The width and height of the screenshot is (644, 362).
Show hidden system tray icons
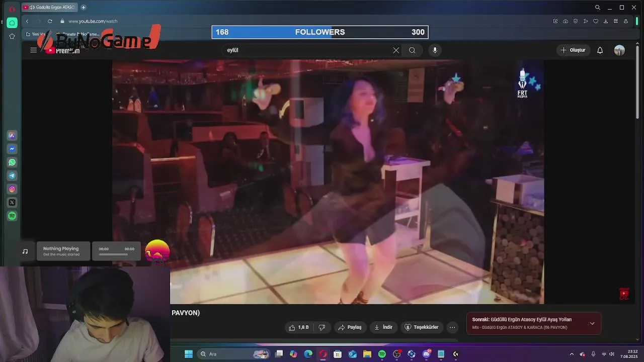point(572,354)
